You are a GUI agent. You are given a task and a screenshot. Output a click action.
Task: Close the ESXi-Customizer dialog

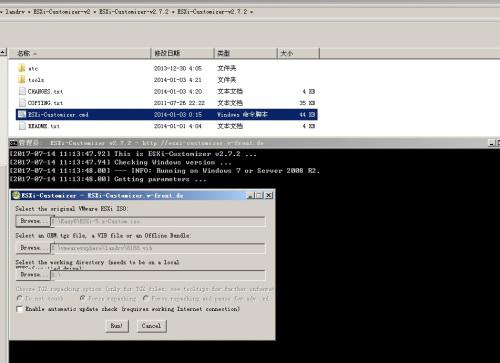[x=269, y=195]
